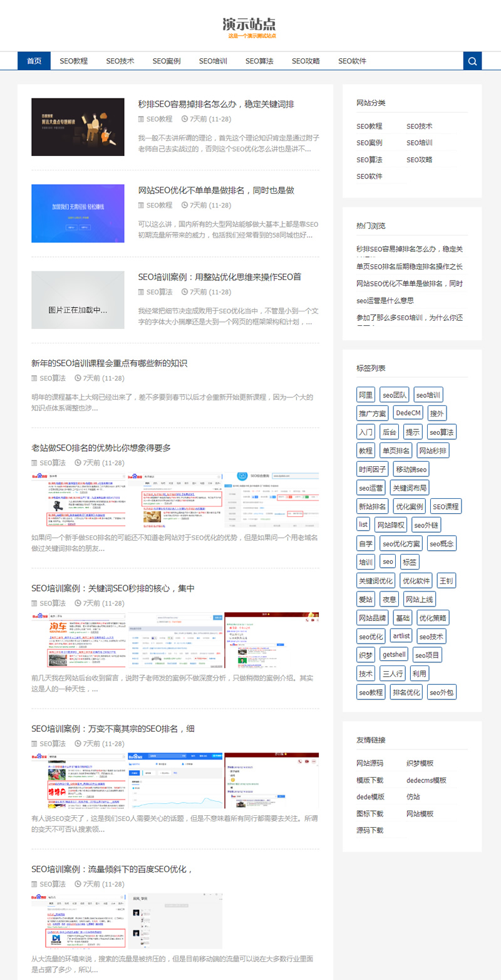Open the search via the magnifier icon

pyautogui.click(x=472, y=61)
